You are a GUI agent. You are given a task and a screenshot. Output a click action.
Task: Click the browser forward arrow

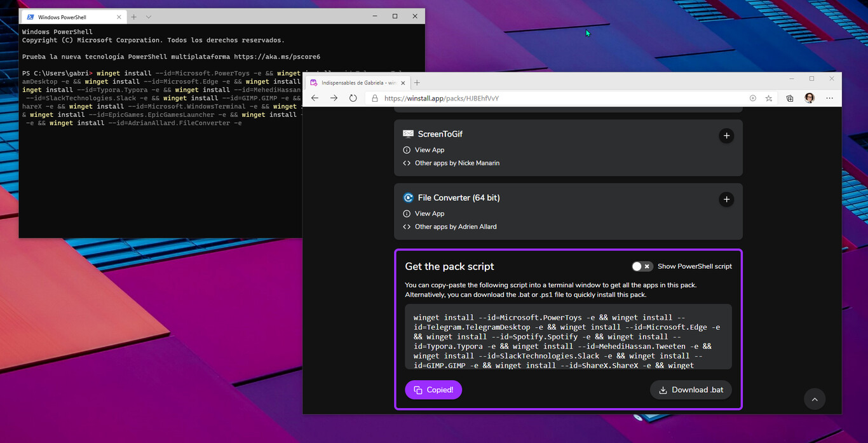point(334,98)
